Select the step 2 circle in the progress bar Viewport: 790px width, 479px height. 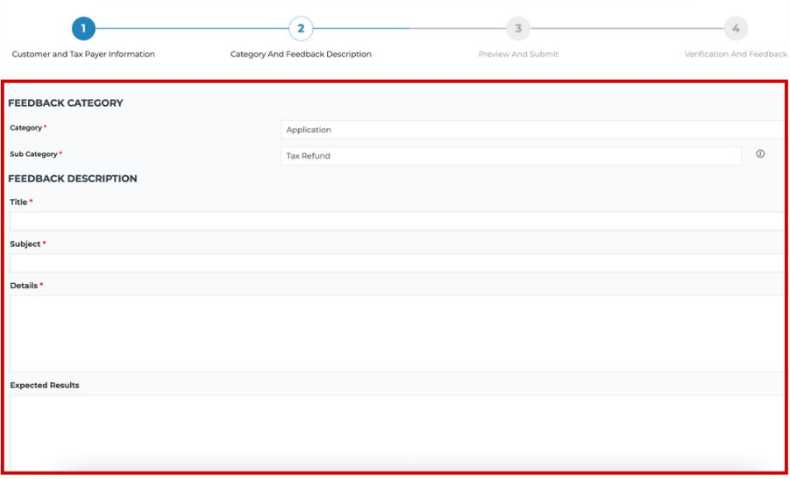tap(300, 28)
